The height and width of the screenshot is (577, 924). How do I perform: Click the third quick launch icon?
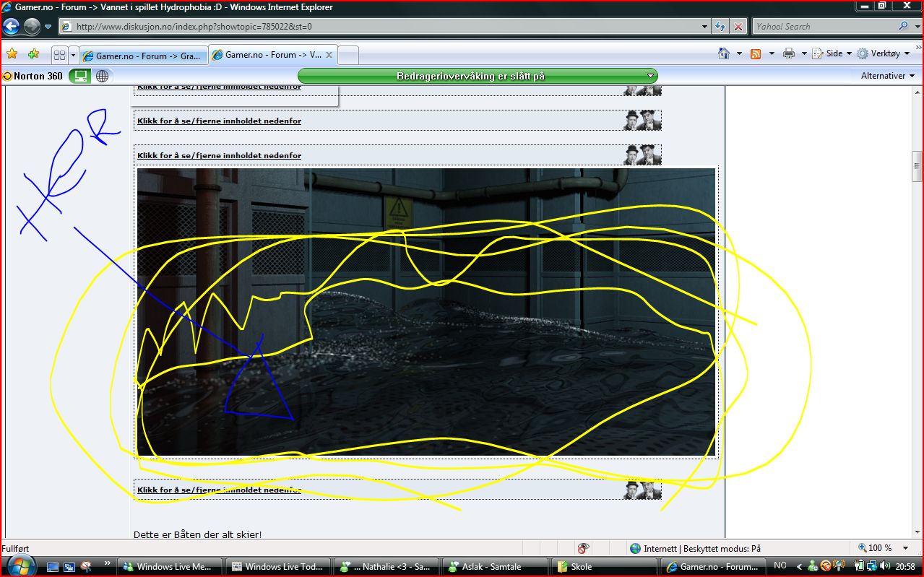86,567
